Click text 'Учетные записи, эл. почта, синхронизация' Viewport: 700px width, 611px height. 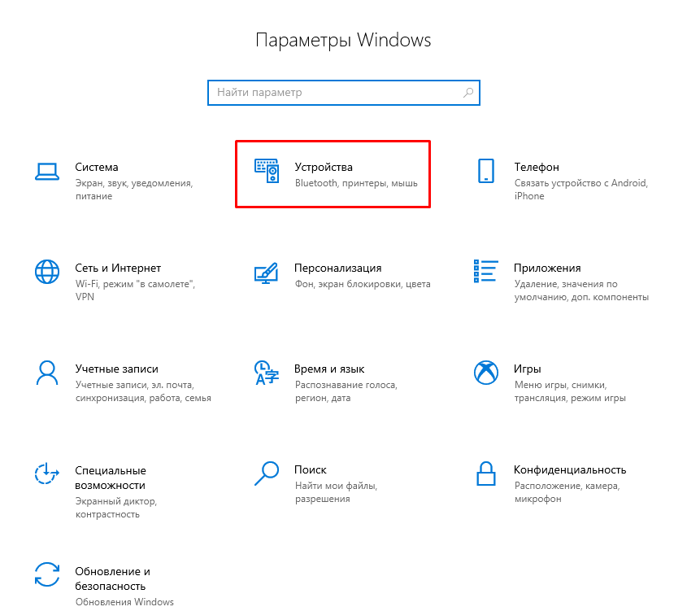point(143,391)
